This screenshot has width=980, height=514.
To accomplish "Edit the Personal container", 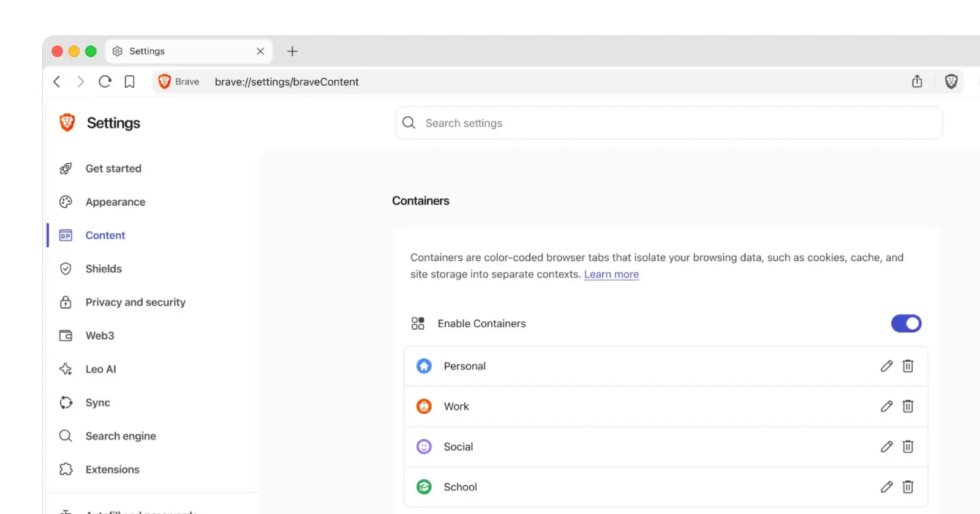I will 886,366.
